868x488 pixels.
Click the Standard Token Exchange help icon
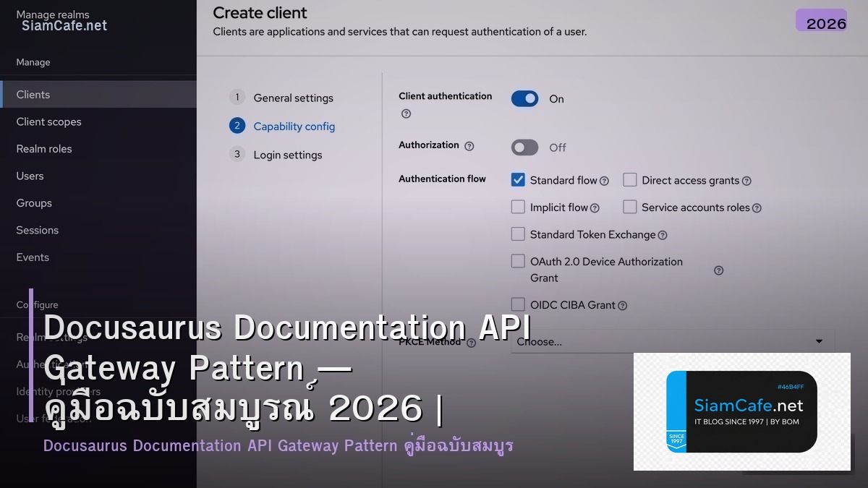662,234
